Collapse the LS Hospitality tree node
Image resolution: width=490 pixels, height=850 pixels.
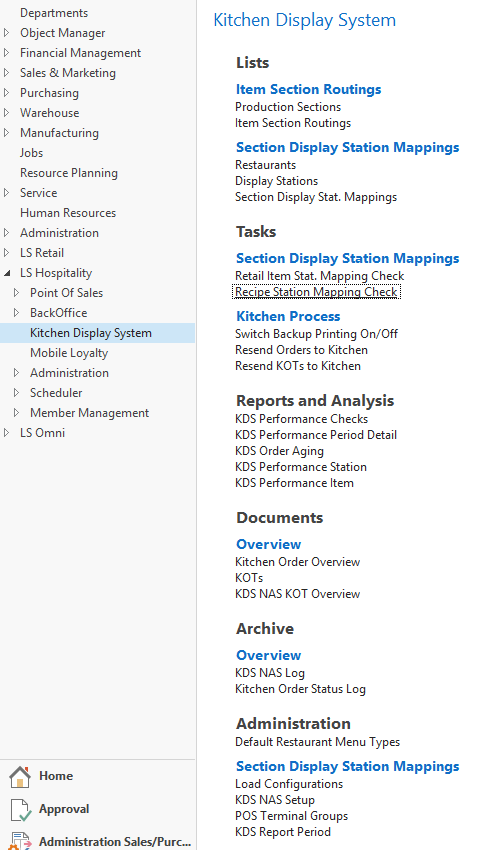click(x=7, y=273)
